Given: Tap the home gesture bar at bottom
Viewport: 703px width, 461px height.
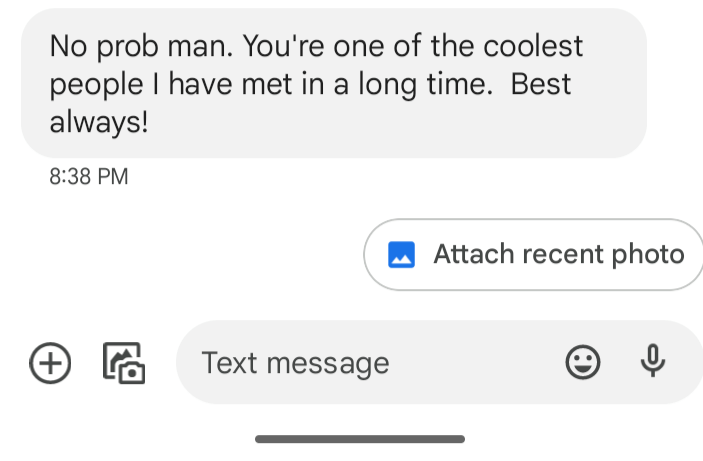Looking at the screenshot, I should [x=359, y=439].
